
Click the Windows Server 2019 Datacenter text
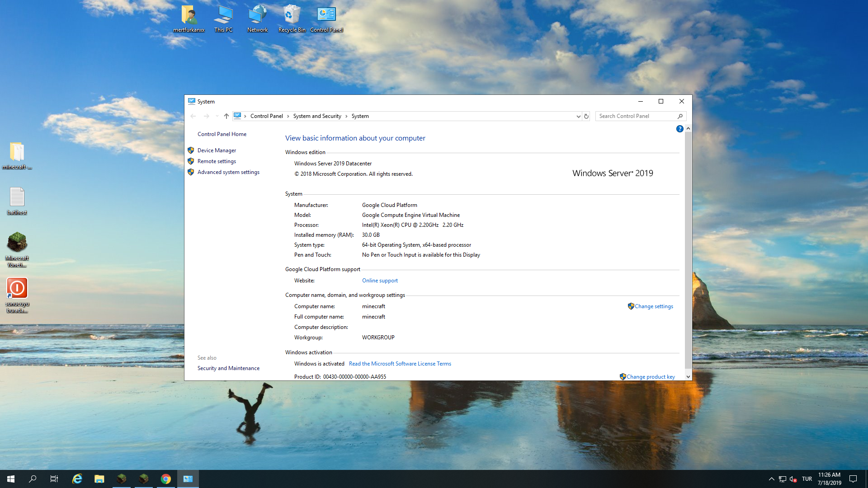tap(333, 164)
